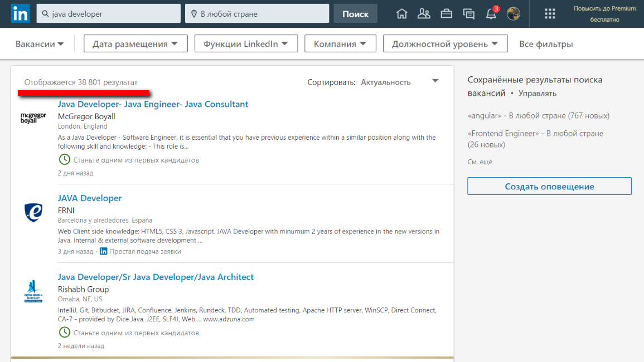
Task: Click the ERNI company name
Action: tap(66, 210)
